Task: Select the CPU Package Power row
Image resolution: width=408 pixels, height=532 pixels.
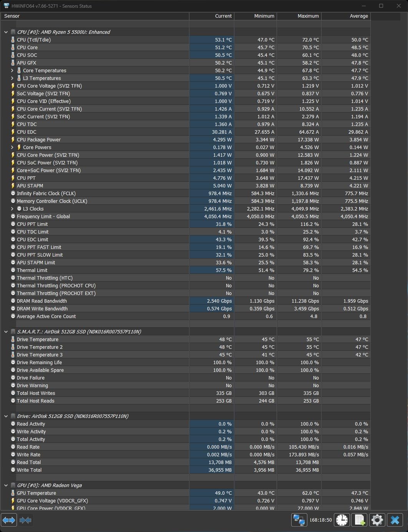Action: point(39,140)
